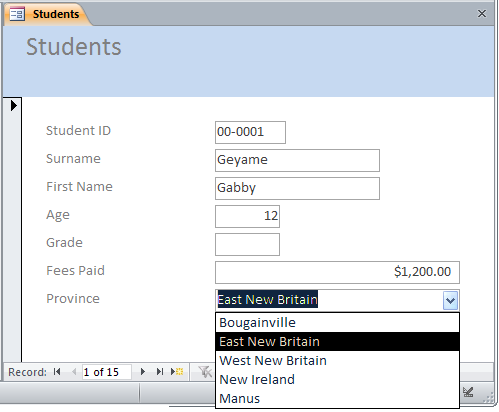Click the highlighted East New Britain option
Screen dimensions: 499x412
337,342
